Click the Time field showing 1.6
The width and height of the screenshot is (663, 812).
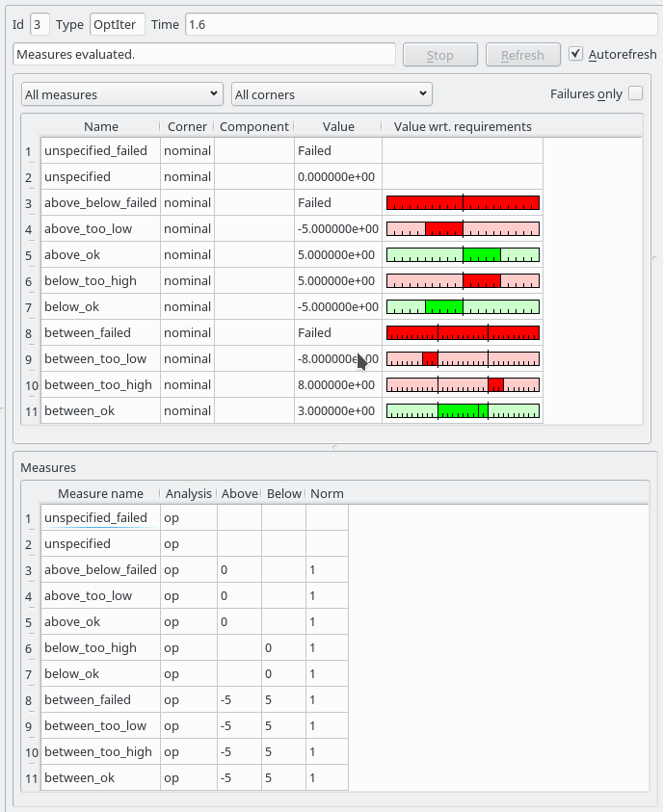coord(420,24)
